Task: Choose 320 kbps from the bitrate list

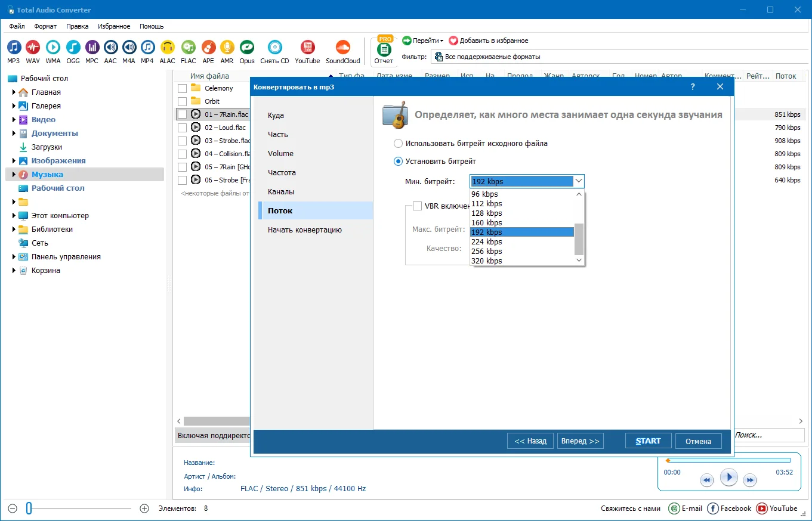Action: (x=486, y=261)
